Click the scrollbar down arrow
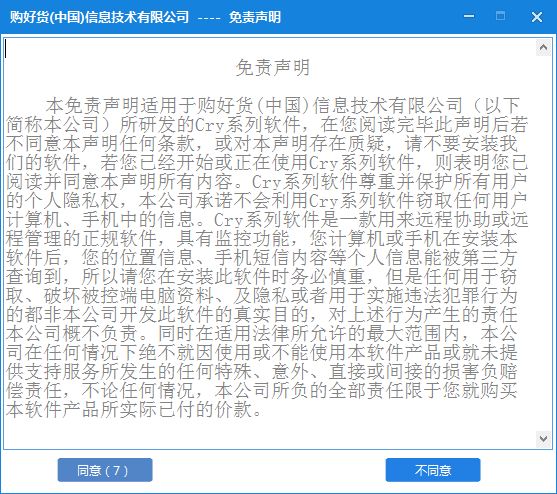The width and height of the screenshot is (557, 494). (x=543, y=439)
